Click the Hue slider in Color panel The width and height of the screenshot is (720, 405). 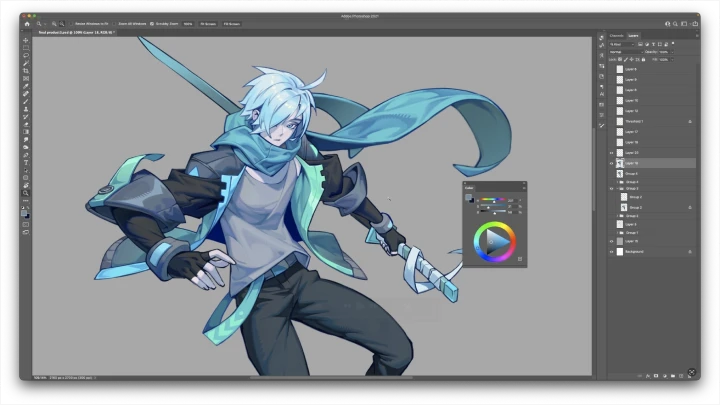point(492,200)
